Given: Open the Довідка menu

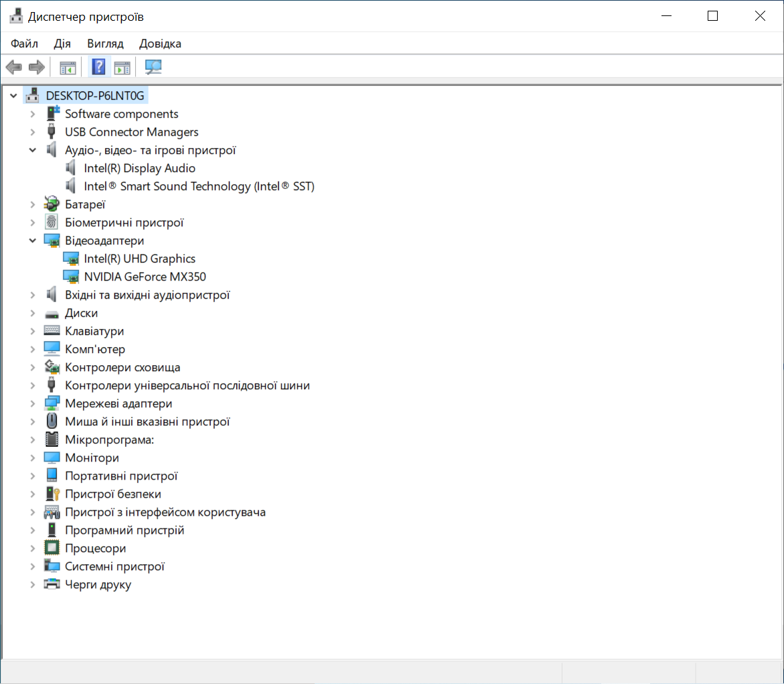Looking at the screenshot, I should coord(160,44).
